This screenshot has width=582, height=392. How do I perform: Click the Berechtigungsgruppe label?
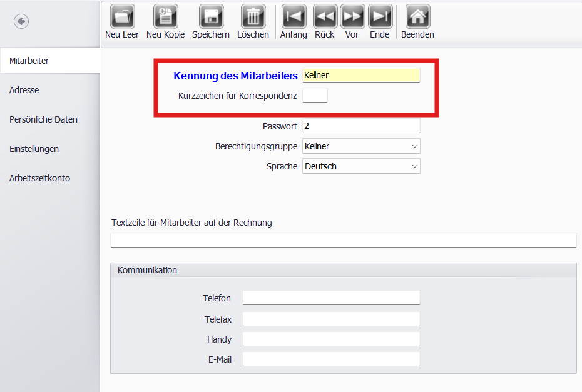(256, 146)
